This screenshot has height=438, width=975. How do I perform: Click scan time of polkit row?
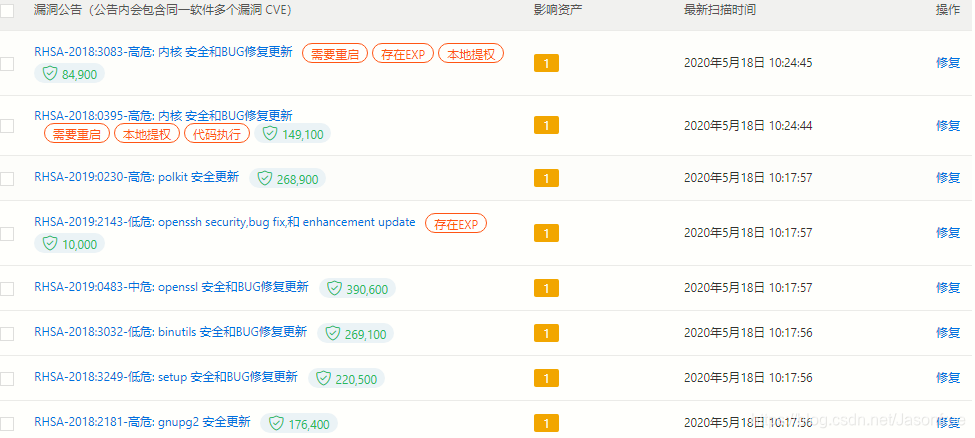coord(748,178)
